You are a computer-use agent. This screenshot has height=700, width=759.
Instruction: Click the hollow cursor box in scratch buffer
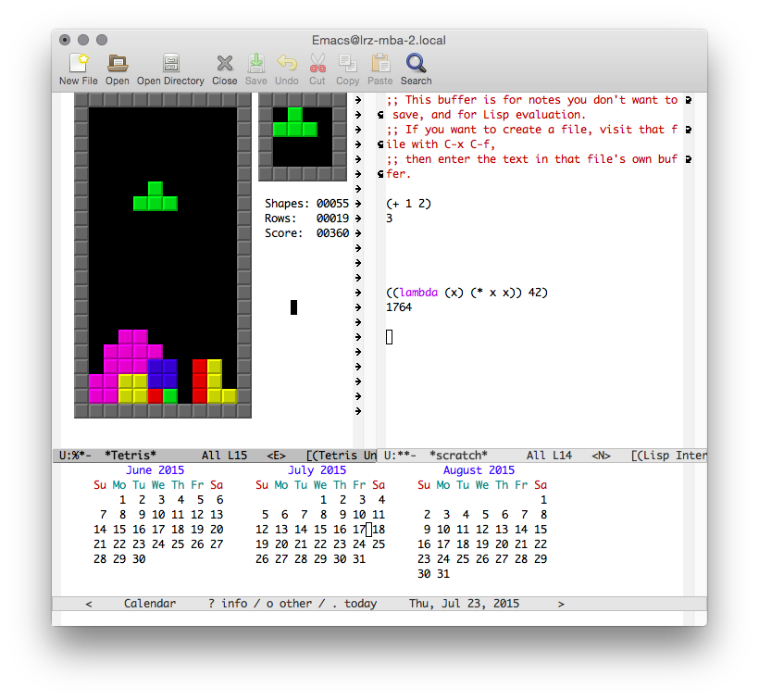(389, 337)
